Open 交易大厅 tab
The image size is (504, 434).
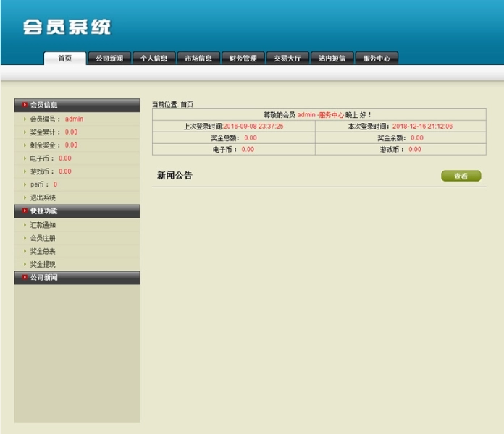tap(287, 59)
